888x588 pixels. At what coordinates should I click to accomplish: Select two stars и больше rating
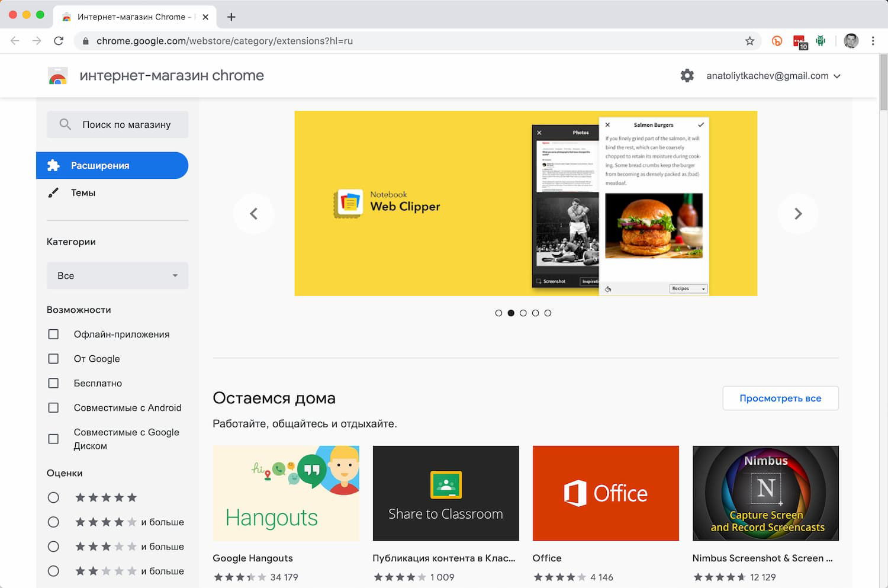pos(53,571)
